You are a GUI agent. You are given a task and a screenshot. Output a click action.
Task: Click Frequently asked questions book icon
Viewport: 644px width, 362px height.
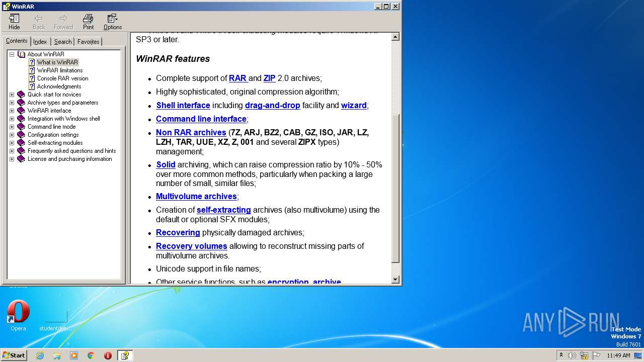click(x=21, y=151)
